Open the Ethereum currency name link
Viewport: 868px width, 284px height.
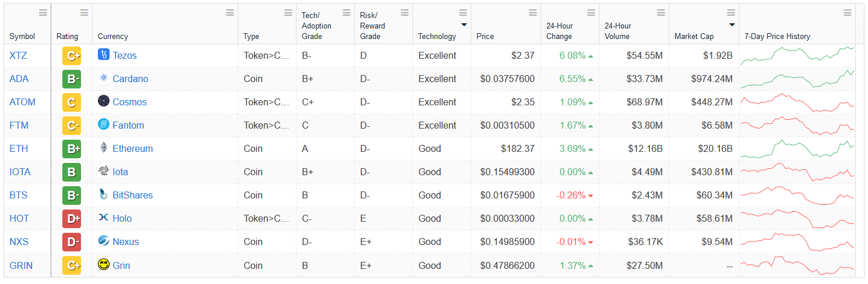pyautogui.click(x=133, y=148)
